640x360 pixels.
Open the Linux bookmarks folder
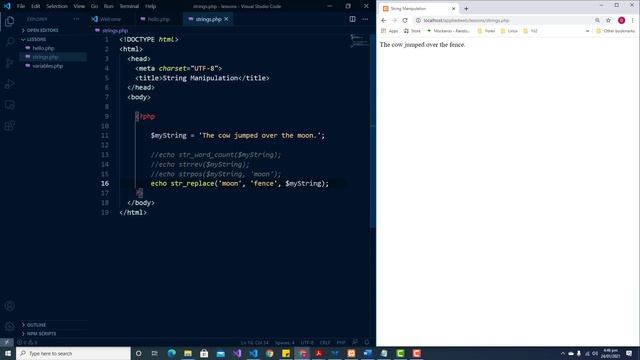click(509, 31)
